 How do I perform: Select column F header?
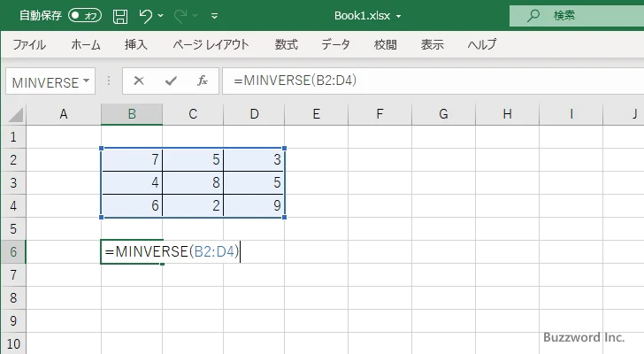tap(379, 114)
